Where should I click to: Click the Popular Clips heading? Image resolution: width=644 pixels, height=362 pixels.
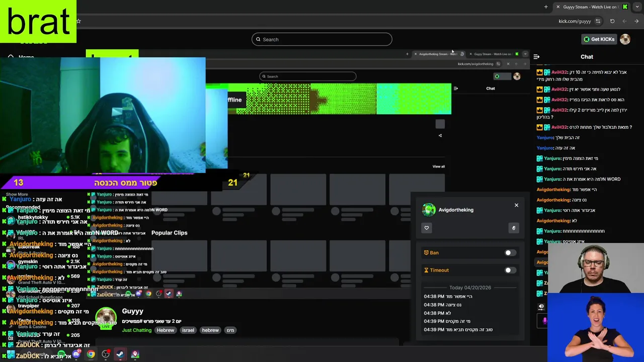point(169,233)
